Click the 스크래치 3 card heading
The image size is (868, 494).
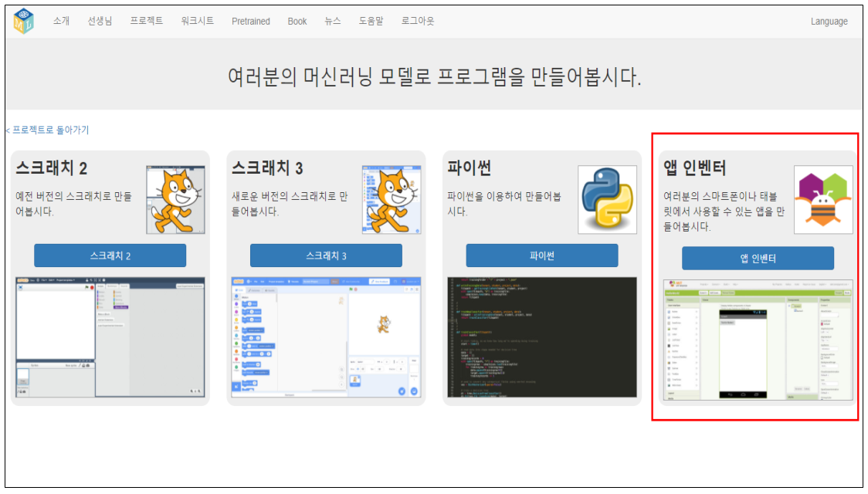point(267,167)
